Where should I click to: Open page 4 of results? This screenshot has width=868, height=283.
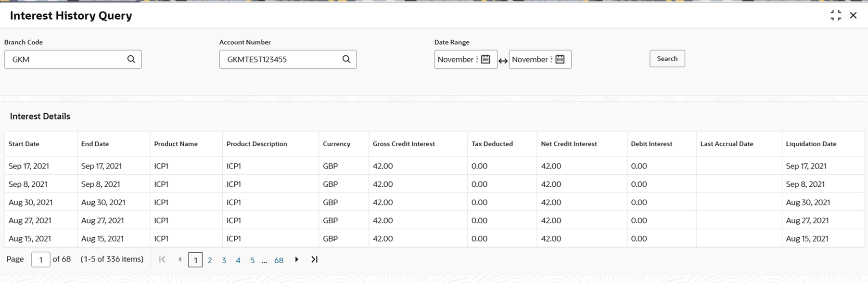(x=238, y=260)
